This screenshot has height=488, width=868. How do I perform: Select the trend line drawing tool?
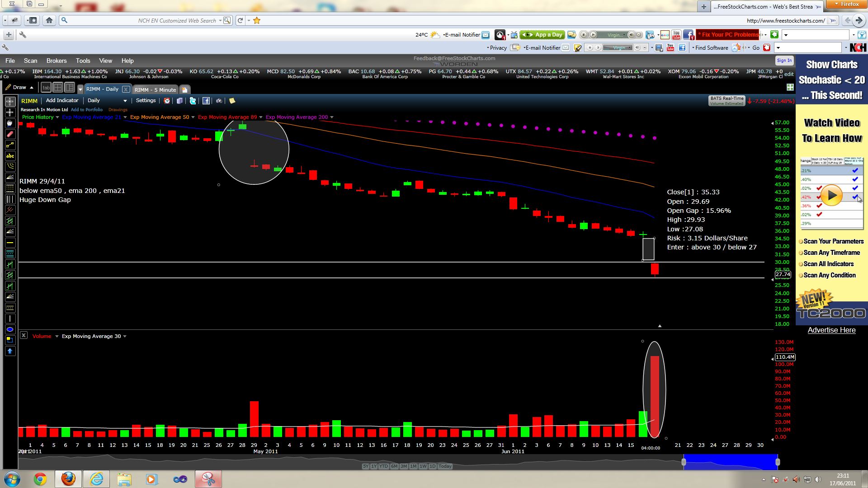pos(10,145)
